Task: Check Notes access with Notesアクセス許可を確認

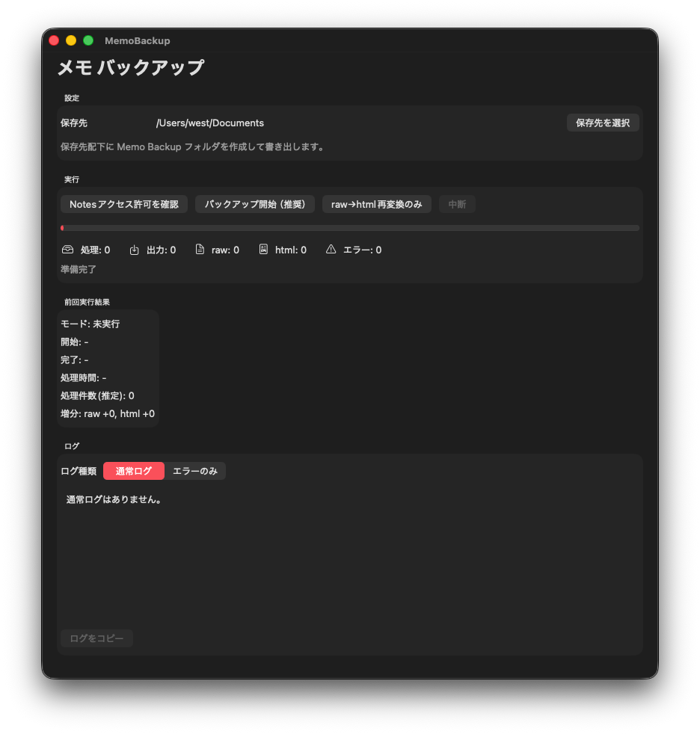Action: (124, 204)
